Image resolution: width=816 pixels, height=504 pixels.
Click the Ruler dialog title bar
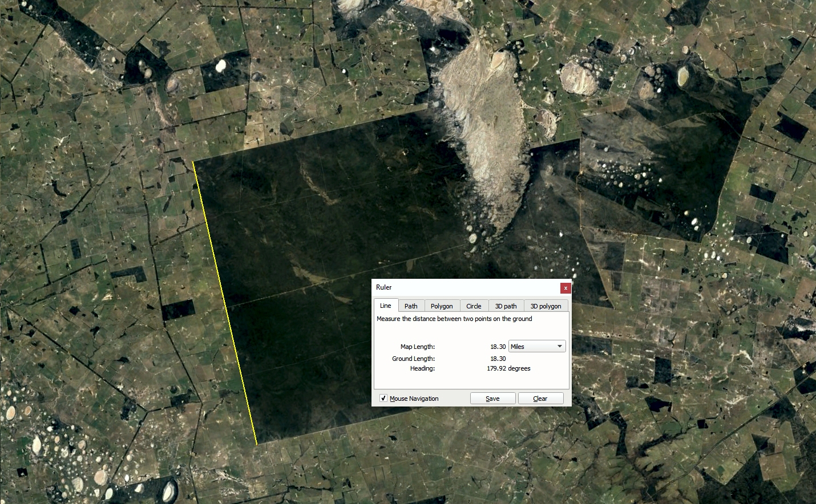(457, 287)
